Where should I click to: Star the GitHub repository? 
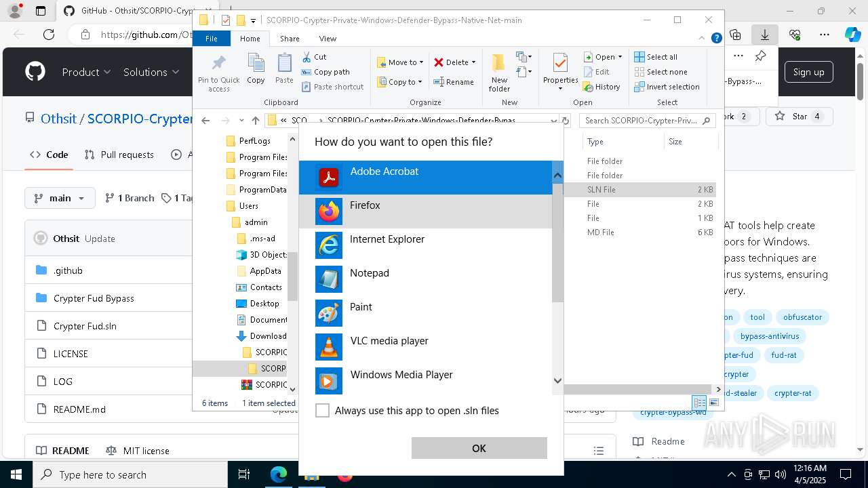(799, 117)
